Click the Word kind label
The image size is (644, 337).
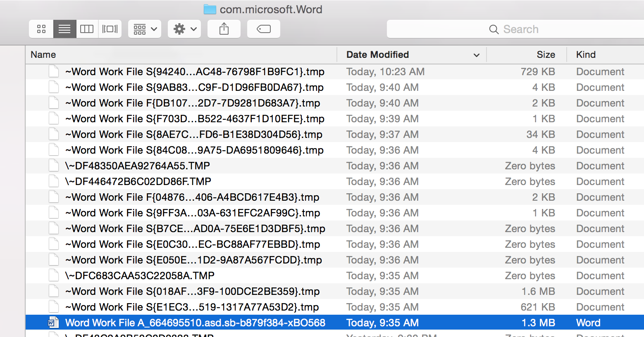tap(588, 323)
